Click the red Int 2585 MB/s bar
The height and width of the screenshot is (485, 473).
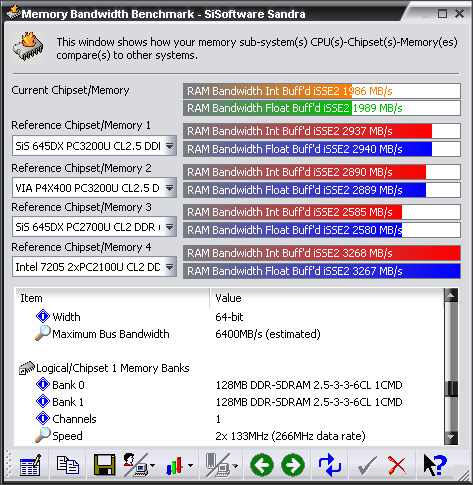322,212
